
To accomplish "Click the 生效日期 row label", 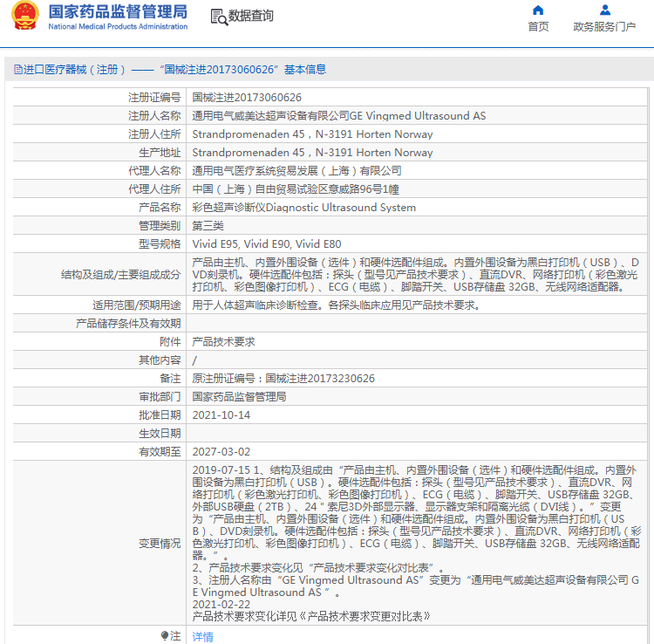I will [x=160, y=434].
